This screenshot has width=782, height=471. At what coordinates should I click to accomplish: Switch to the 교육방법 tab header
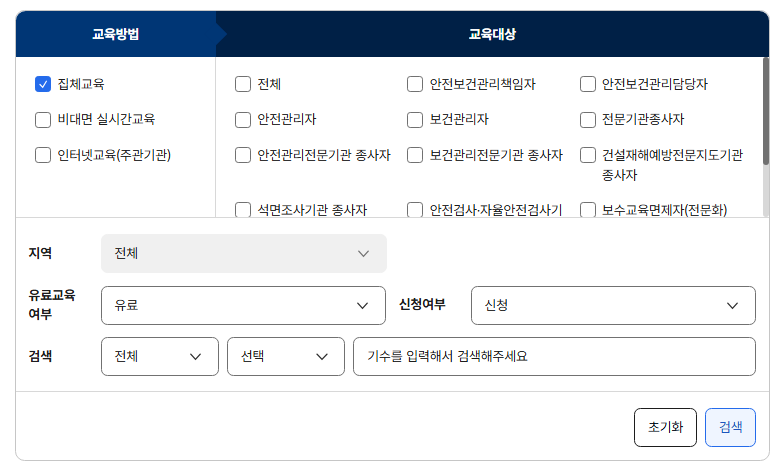pos(116,34)
